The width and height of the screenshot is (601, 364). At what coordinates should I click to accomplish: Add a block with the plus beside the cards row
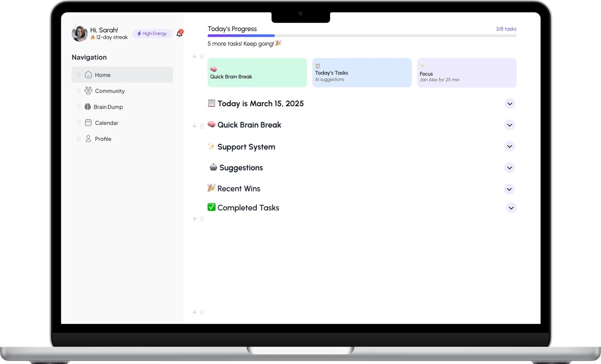tap(195, 57)
